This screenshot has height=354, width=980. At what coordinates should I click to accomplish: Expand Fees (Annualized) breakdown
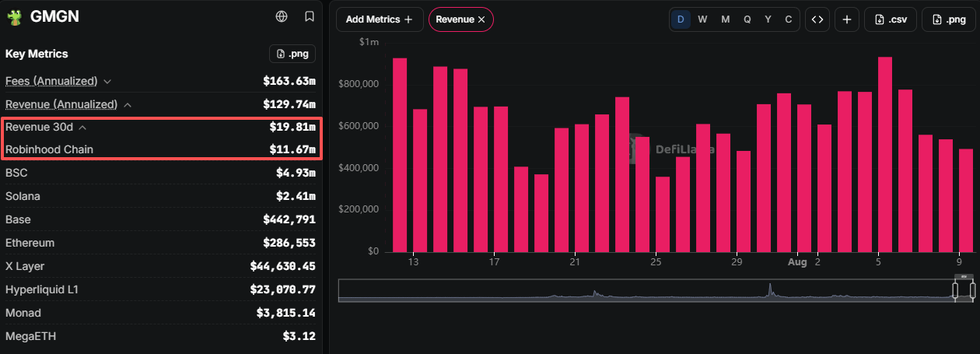[x=107, y=81]
